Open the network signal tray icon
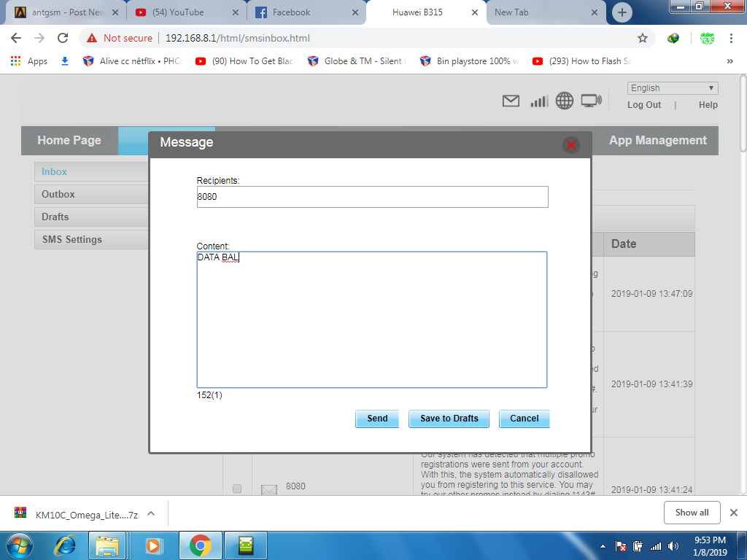 point(656,546)
